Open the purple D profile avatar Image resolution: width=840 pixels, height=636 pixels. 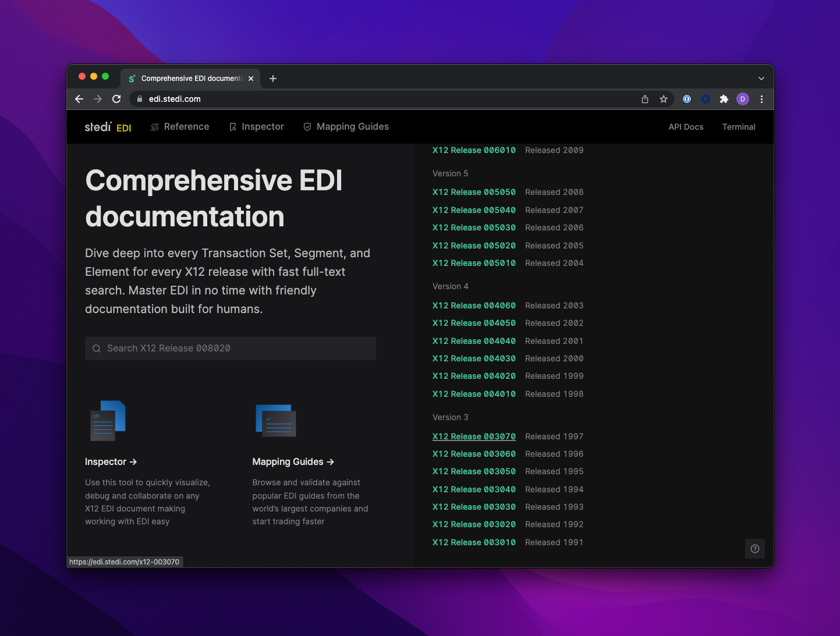pos(743,99)
